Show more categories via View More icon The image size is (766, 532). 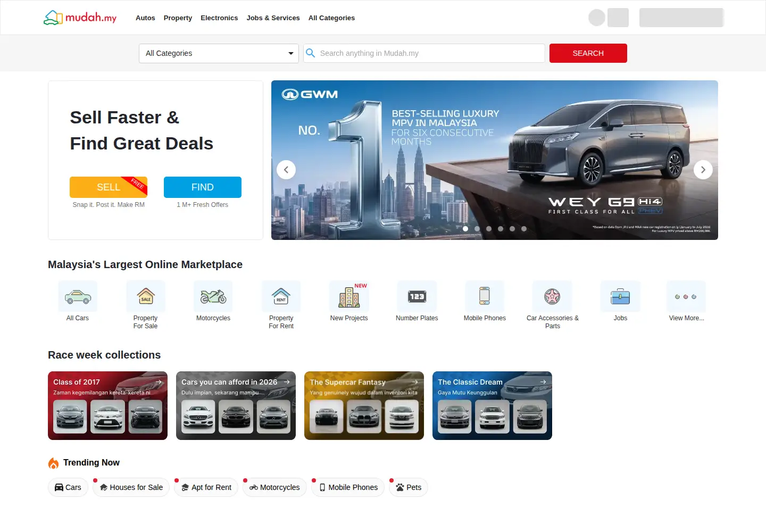click(x=686, y=296)
